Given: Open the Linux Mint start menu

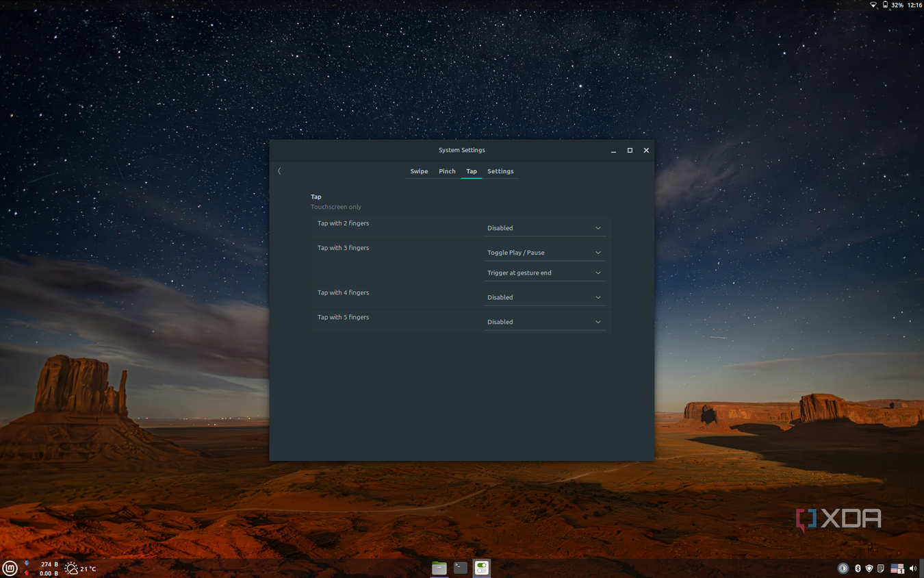Looking at the screenshot, I should pos(10,568).
